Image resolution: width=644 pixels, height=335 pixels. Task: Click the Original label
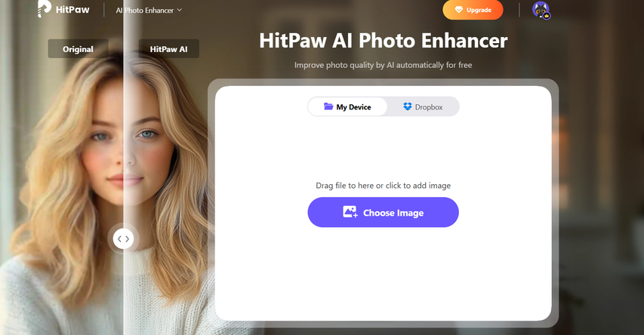78,49
